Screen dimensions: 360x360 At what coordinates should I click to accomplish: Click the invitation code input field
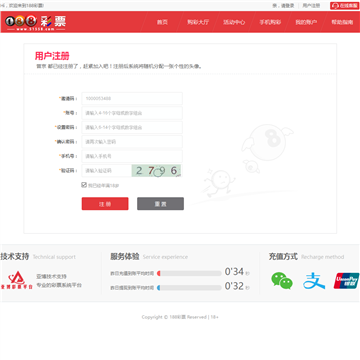[x=132, y=99]
